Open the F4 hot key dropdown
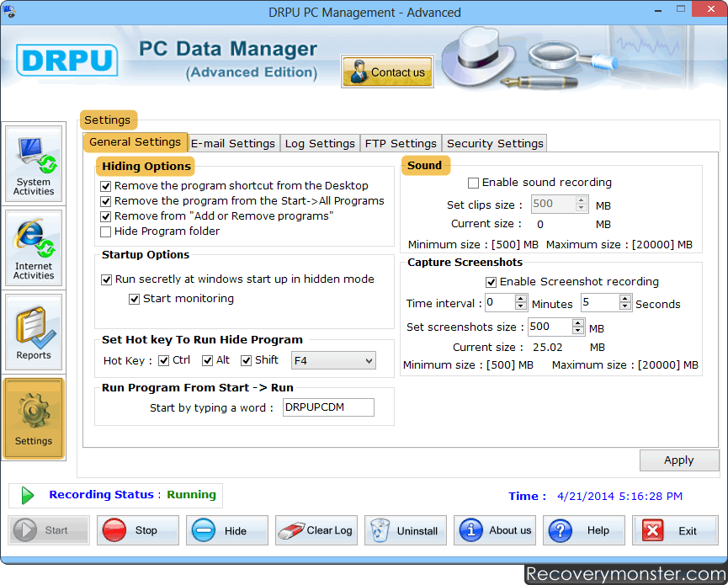728x585 pixels. click(333, 361)
